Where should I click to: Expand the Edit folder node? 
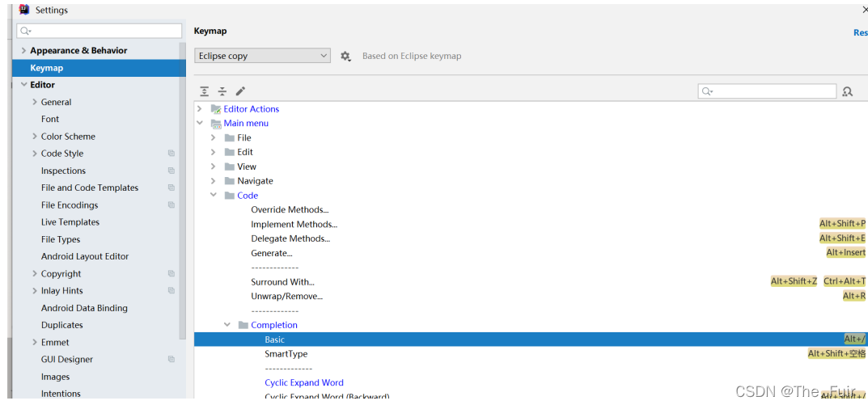coord(213,152)
